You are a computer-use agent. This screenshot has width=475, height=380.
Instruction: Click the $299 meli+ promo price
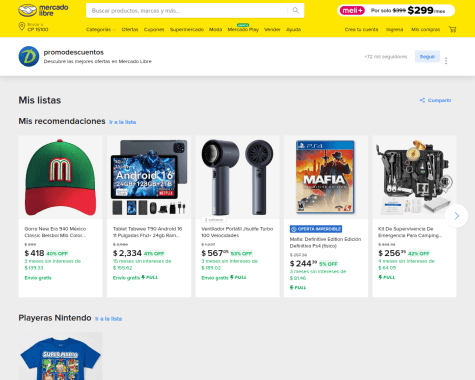pyautogui.click(x=420, y=11)
